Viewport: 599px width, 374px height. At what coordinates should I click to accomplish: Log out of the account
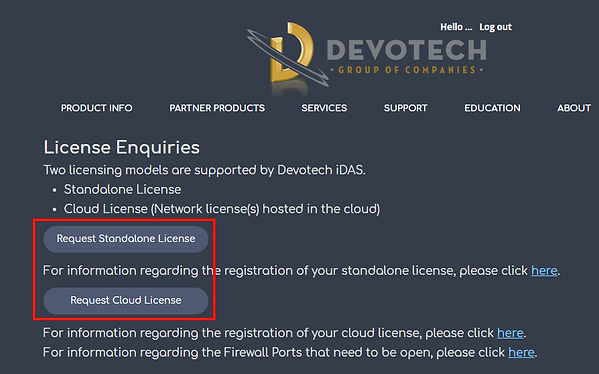pyautogui.click(x=495, y=27)
